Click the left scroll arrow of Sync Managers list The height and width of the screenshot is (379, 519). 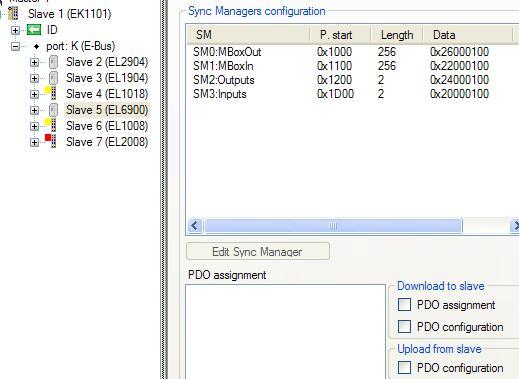195,226
